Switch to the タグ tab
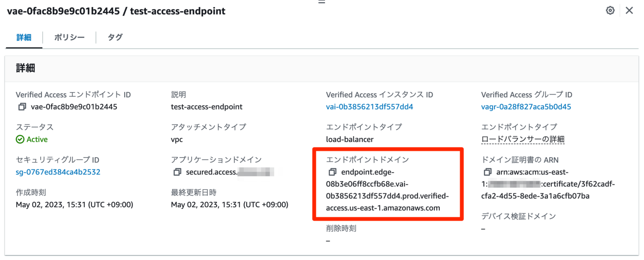 pyautogui.click(x=114, y=37)
